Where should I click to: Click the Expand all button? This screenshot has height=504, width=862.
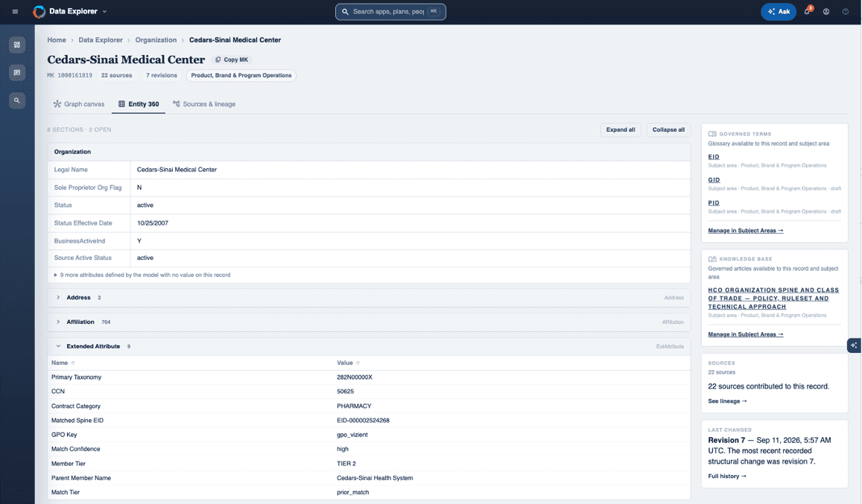pos(621,130)
